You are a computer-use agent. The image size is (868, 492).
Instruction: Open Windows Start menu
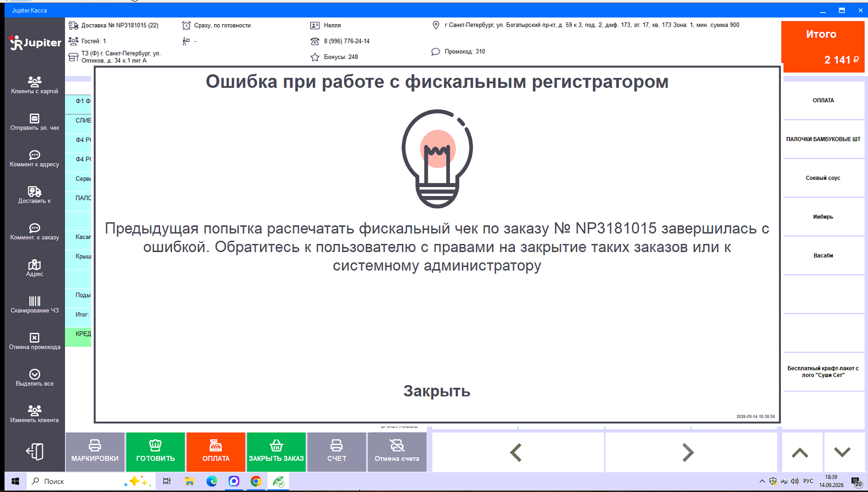[x=15, y=481]
